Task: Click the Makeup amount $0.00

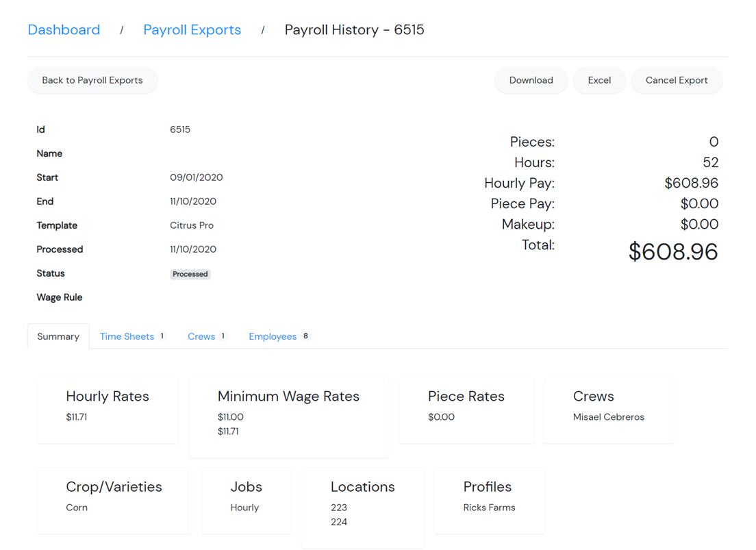Action: 699,225
